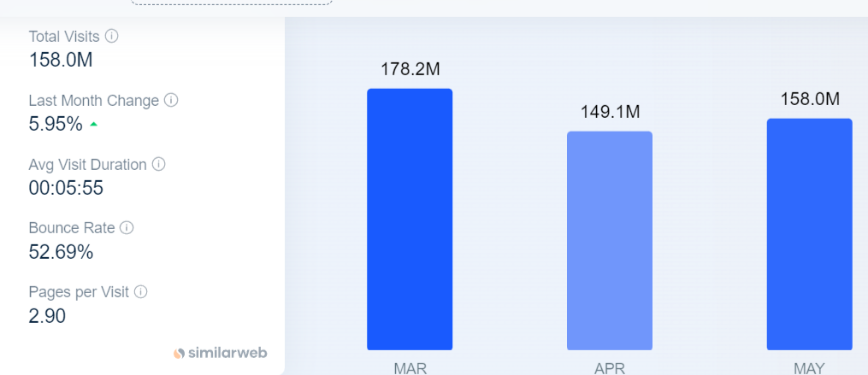Click the green upward trend arrow
The width and height of the screenshot is (868, 375).
tap(93, 125)
